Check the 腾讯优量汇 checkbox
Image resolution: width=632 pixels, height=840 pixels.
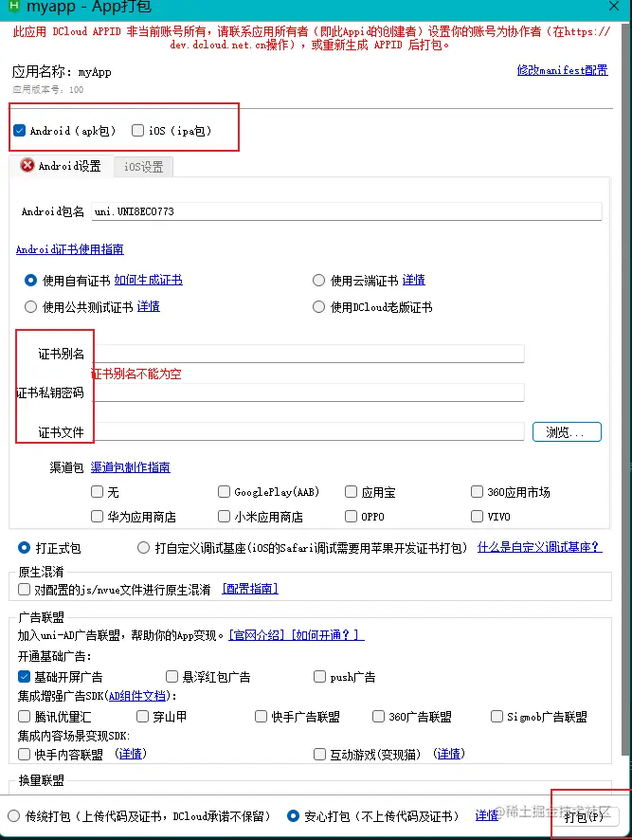(24, 716)
